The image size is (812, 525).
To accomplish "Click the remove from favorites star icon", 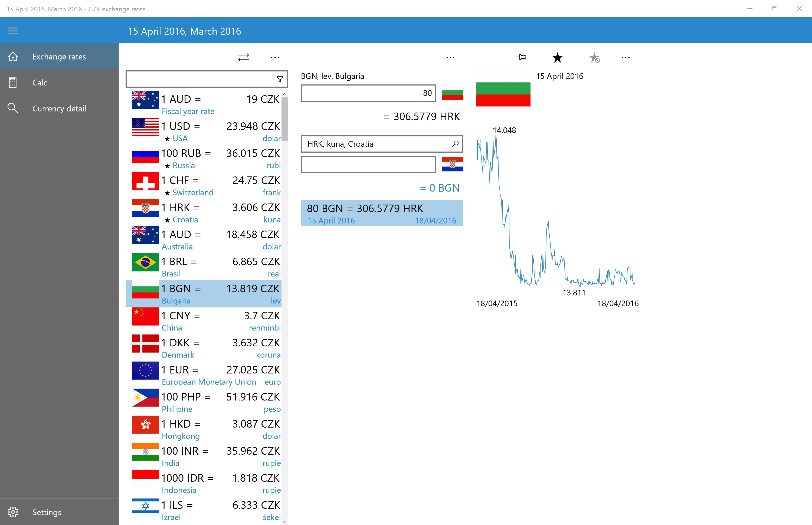I will point(594,58).
